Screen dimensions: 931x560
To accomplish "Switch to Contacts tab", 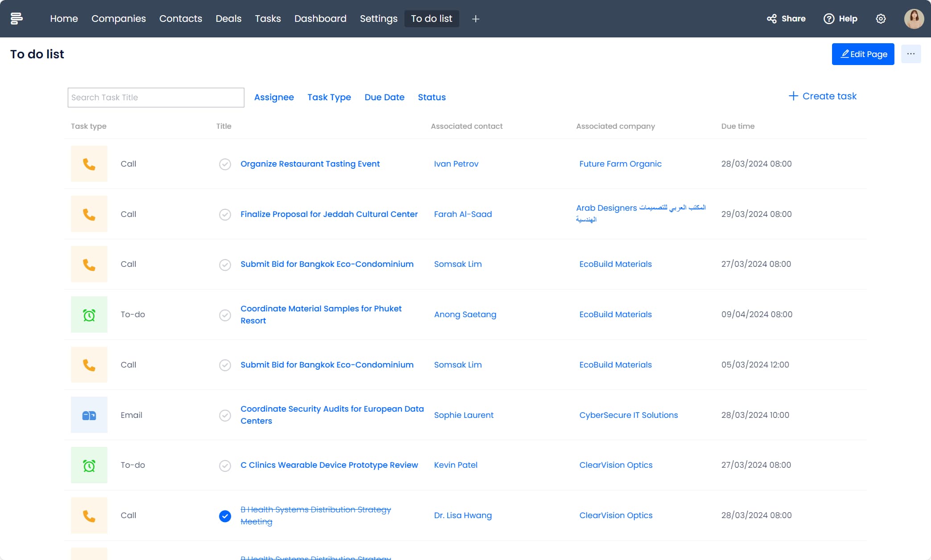I will pos(181,19).
